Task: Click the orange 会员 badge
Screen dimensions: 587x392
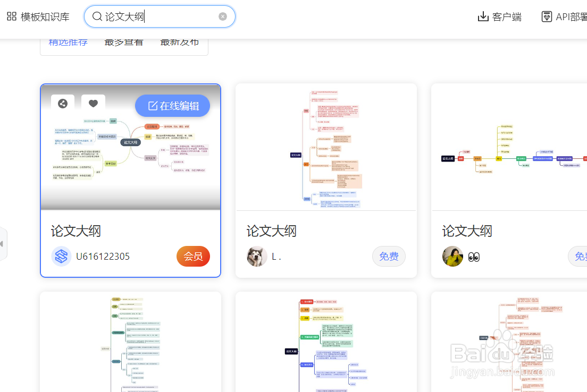Action: [x=193, y=256]
